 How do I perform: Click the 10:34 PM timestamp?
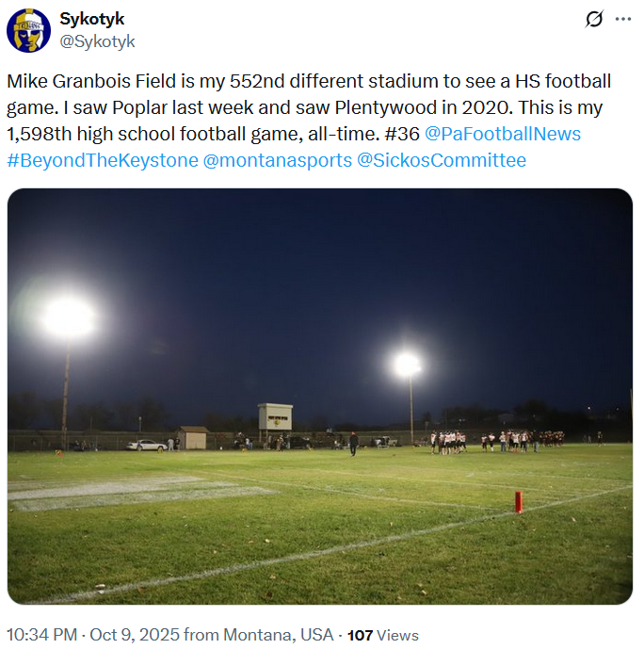click(x=41, y=635)
